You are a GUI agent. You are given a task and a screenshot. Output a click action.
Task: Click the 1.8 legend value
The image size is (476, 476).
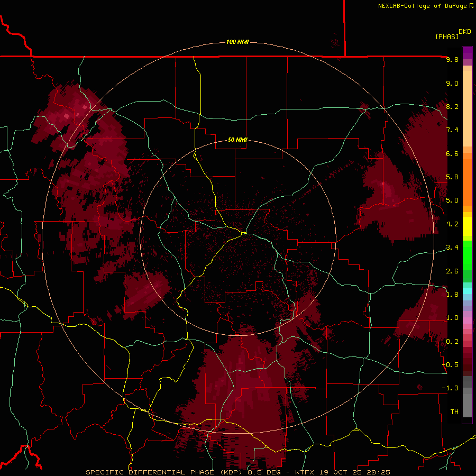click(452, 295)
